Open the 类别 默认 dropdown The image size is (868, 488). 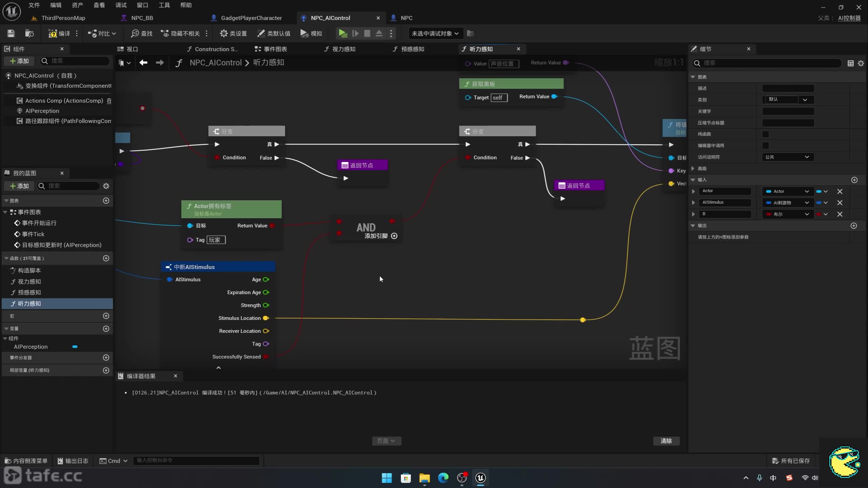pyautogui.click(x=788, y=100)
